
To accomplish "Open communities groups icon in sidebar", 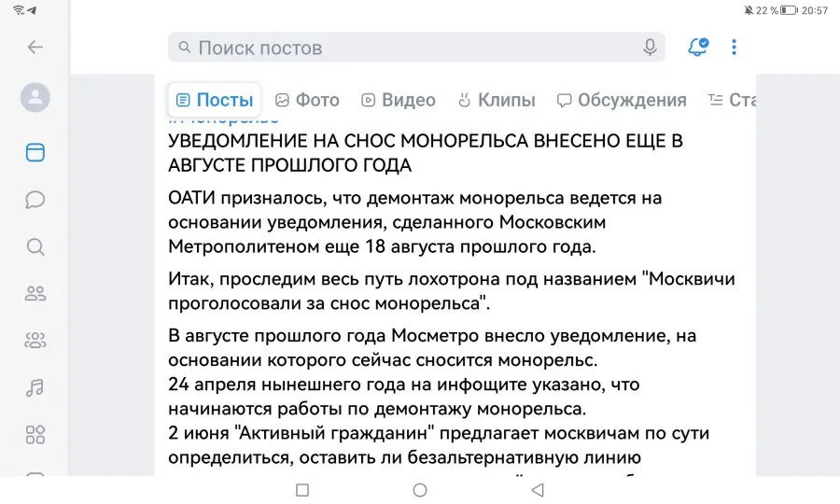I will [x=35, y=340].
